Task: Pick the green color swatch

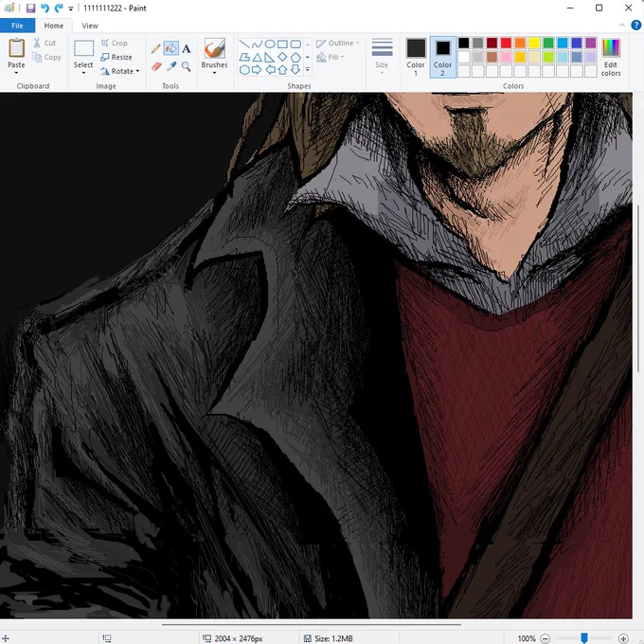Action: tap(548, 43)
